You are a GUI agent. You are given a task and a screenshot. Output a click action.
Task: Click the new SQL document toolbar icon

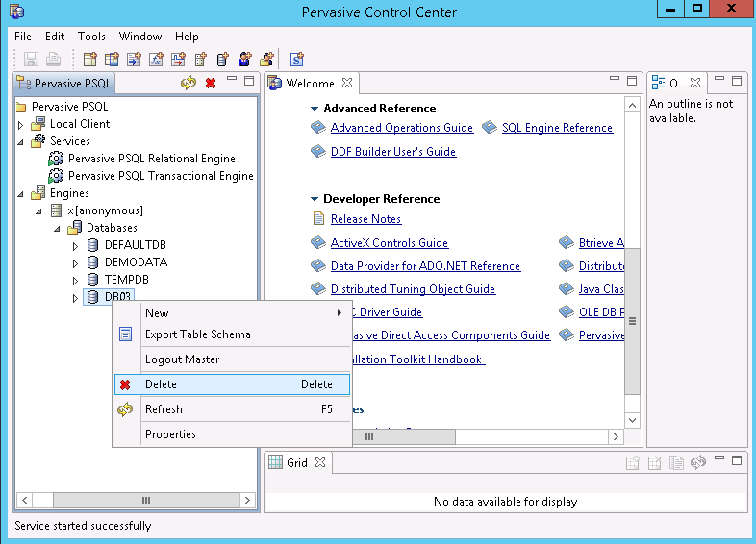coord(297,60)
